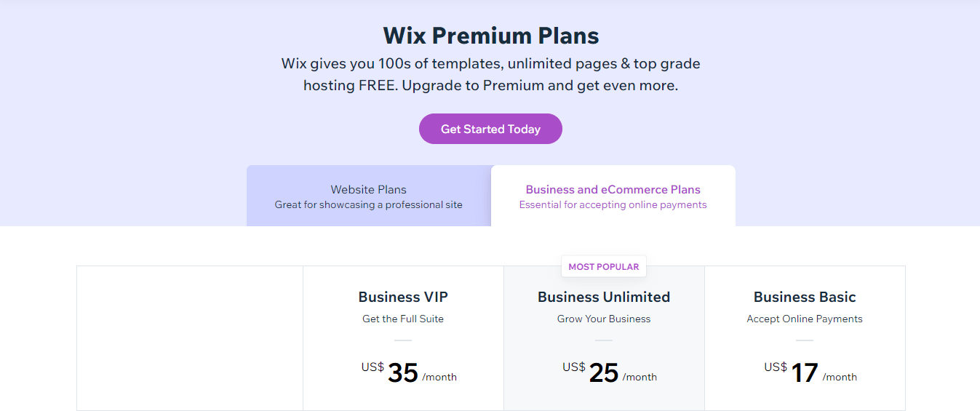The height and width of the screenshot is (411, 980).
Task: Pick the Business Basic plan heading
Action: pyautogui.click(x=805, y=297)
